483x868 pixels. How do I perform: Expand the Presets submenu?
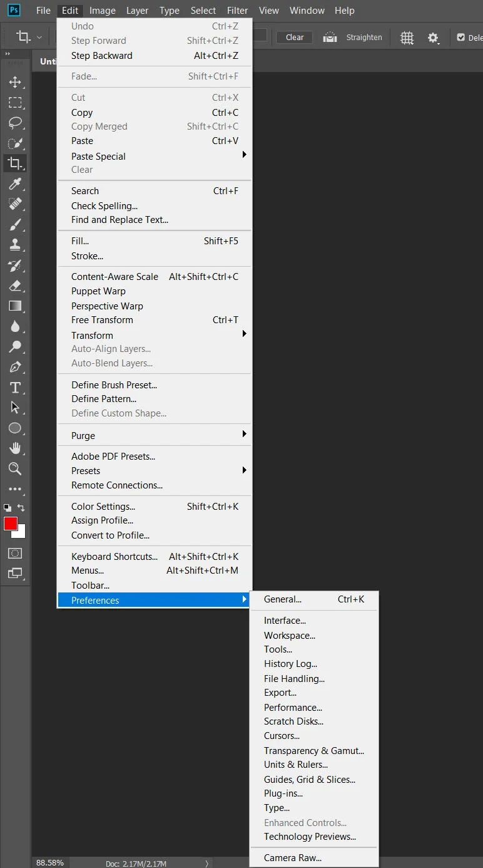[x=155, y=470]
